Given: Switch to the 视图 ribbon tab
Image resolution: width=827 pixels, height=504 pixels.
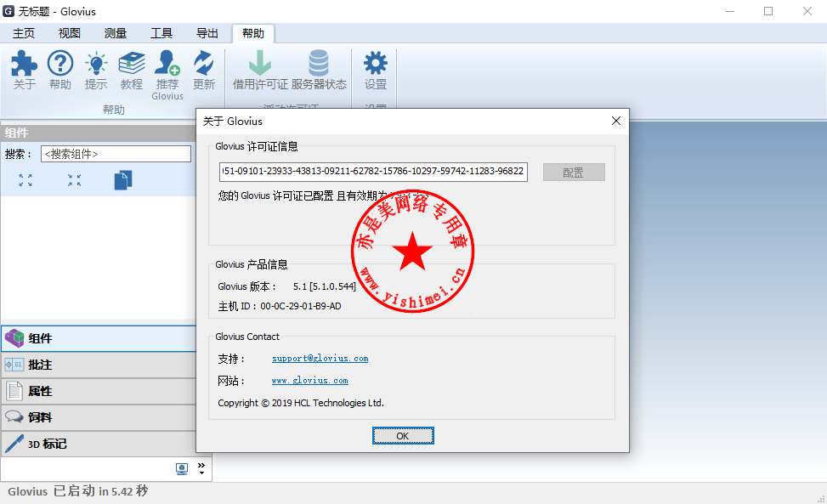Looking at the screenshot, I should click(x=69, y=33).
